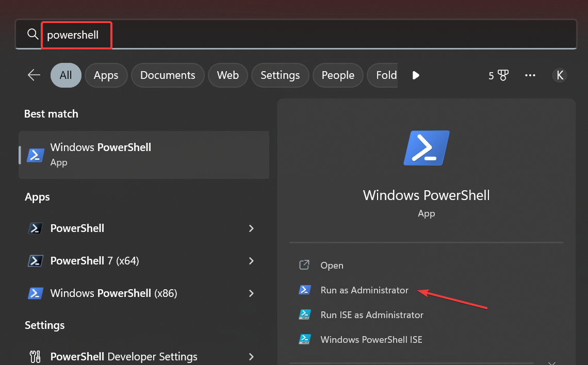This screenshot has height=365, width=588.
Task: Click the magnifier icon in the search bar
Action: point(32,34)
